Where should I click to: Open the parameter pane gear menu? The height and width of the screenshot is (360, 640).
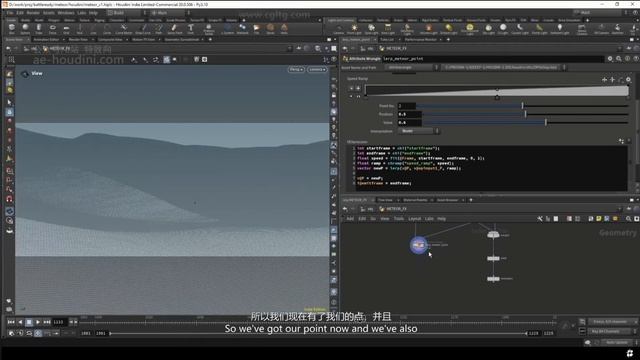pyautogui.click(x=610, y=59)
